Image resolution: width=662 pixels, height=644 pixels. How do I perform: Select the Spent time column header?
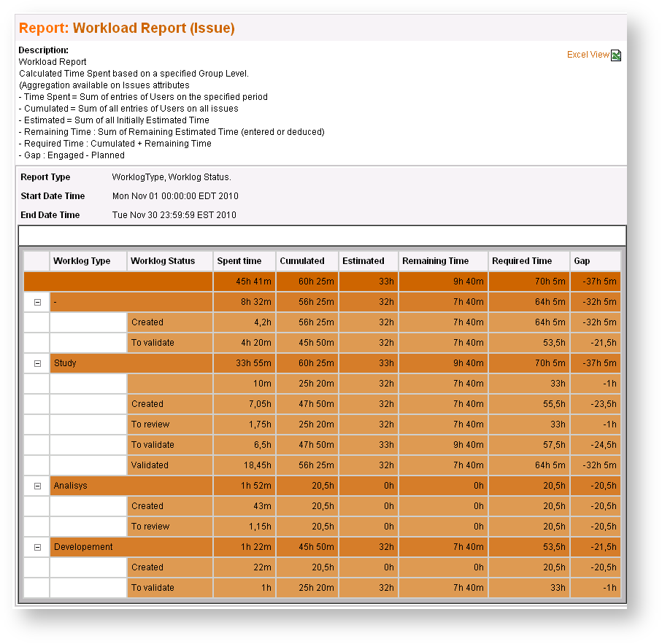pyautogui.click(x=239, y=260)
